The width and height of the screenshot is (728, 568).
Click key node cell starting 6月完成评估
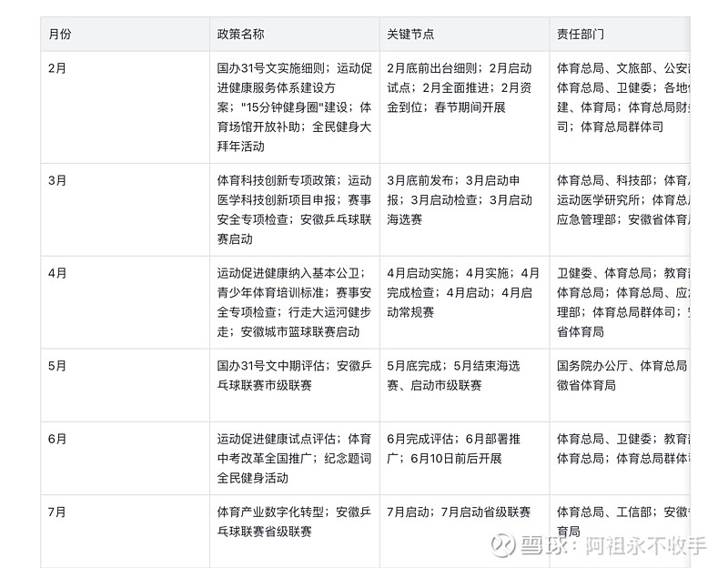464,458
